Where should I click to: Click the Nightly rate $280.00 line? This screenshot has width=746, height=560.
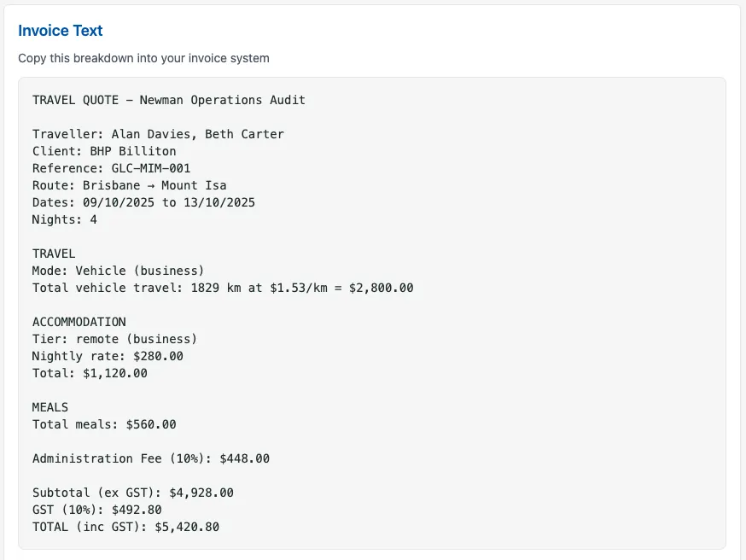[108, 356]
